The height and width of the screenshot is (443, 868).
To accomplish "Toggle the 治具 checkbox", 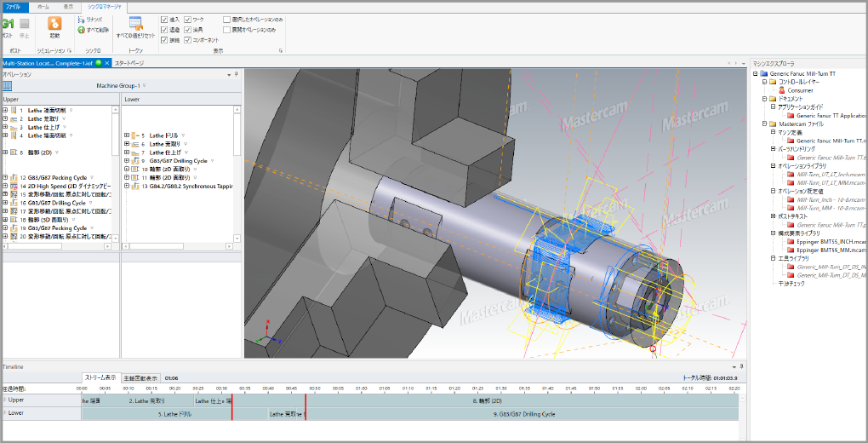I will click(188, 29).
